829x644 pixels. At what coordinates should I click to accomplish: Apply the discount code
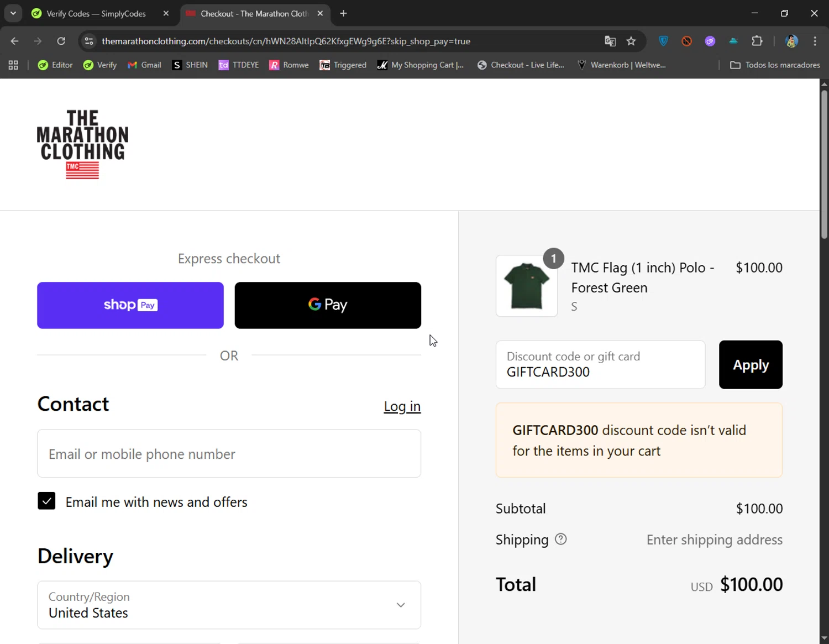751,365
